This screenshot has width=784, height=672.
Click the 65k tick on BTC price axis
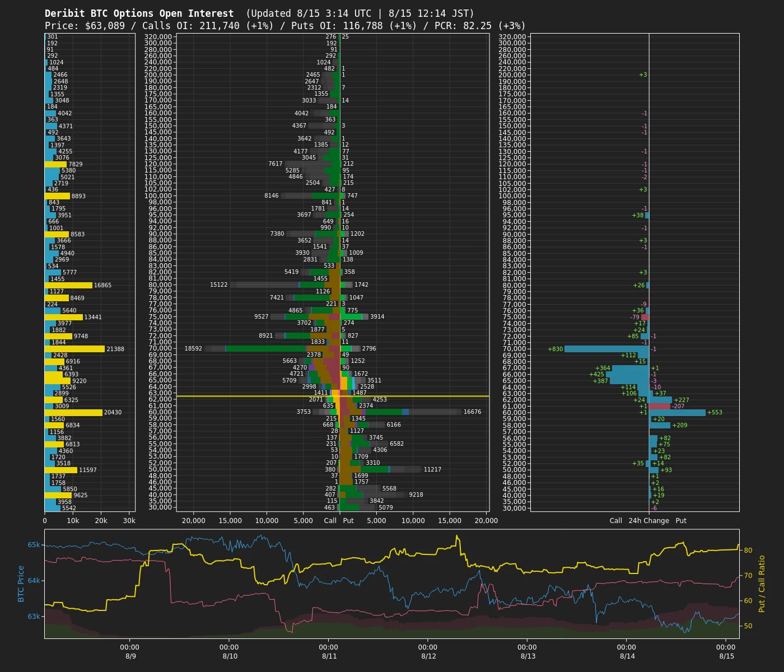[34, 545]
